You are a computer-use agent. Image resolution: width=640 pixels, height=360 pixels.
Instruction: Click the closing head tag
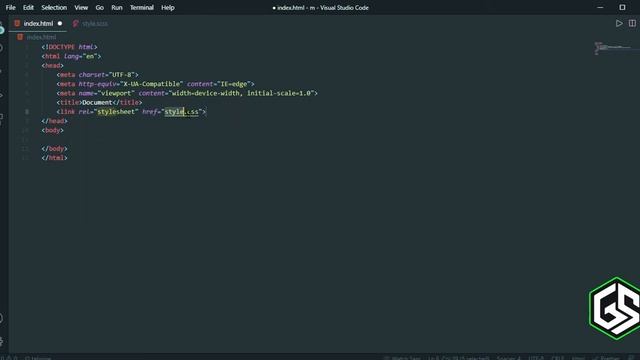[54, 121]
